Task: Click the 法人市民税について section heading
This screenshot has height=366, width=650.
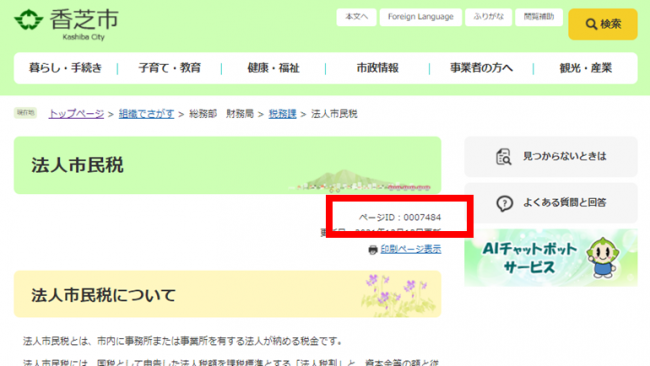Action: click(104, 295)
